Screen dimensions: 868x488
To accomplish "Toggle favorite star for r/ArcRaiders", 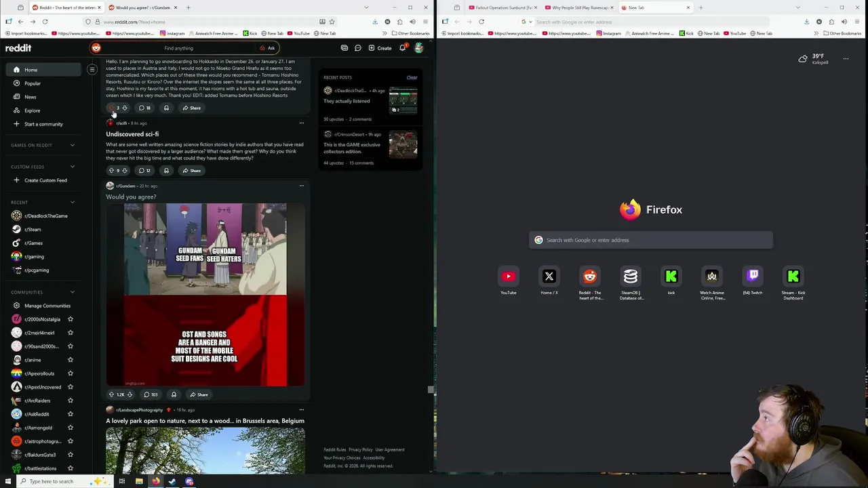I will tap(71, 401).
